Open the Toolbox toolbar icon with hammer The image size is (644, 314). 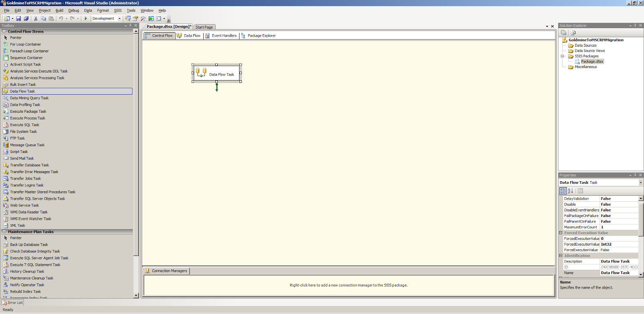click(x=143, y=19)
